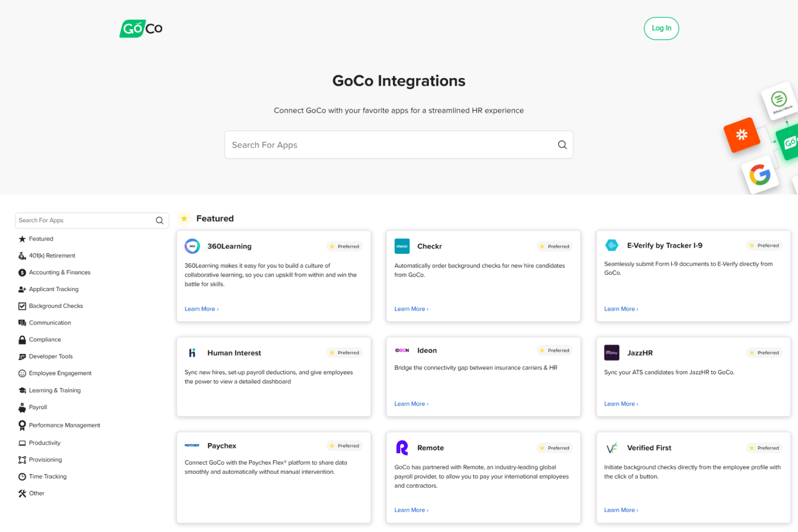Viewport: 798px width, 532px height.
Task: Click the Paychex app logo
Action: tap(192, 446)
